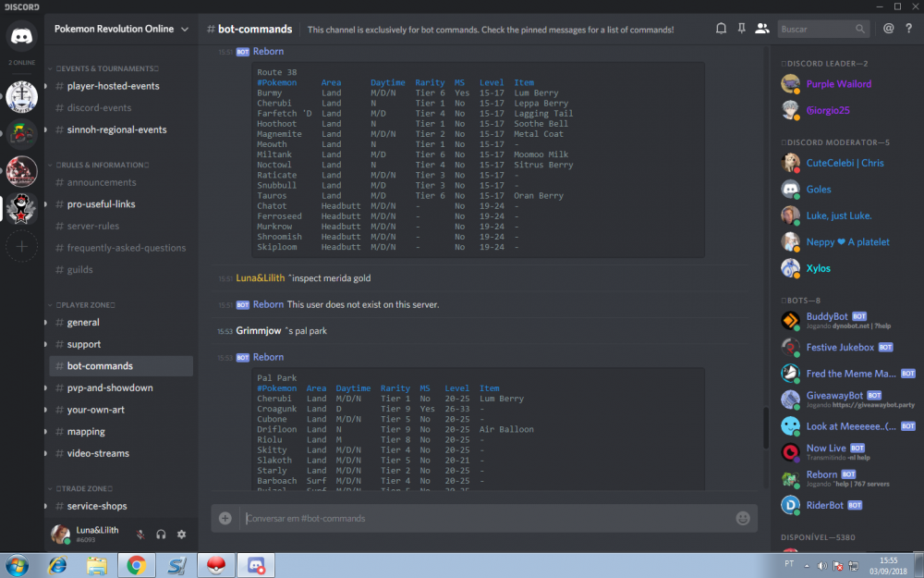Open the player-hosted-events channel
The height and width of the screenshot is (578, 924).
[x=121, y=86]
